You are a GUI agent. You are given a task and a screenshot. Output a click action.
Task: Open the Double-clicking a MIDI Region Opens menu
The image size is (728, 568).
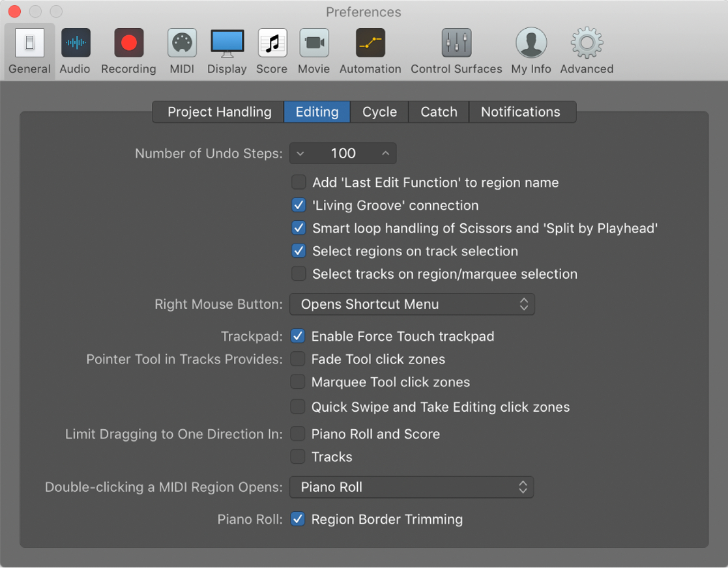[x=412, y=487]
